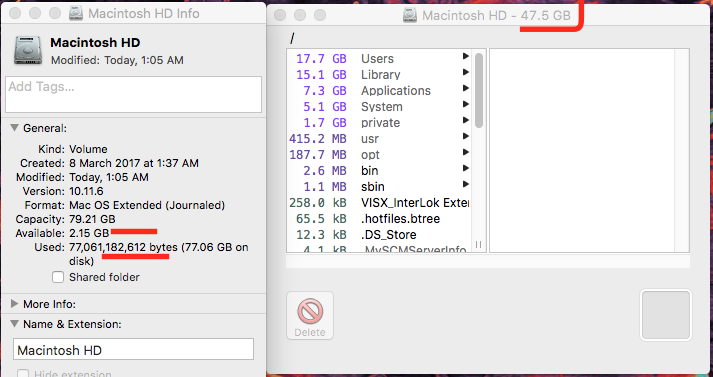713x377 pixels.
Task: Click the 17.7 GB size value
Action: coord(321,59)
